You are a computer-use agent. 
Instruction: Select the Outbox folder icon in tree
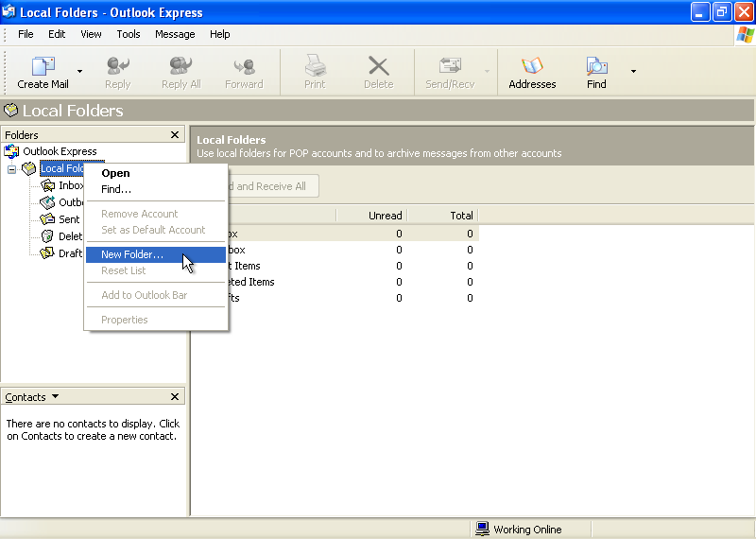[x=47, y=202]
